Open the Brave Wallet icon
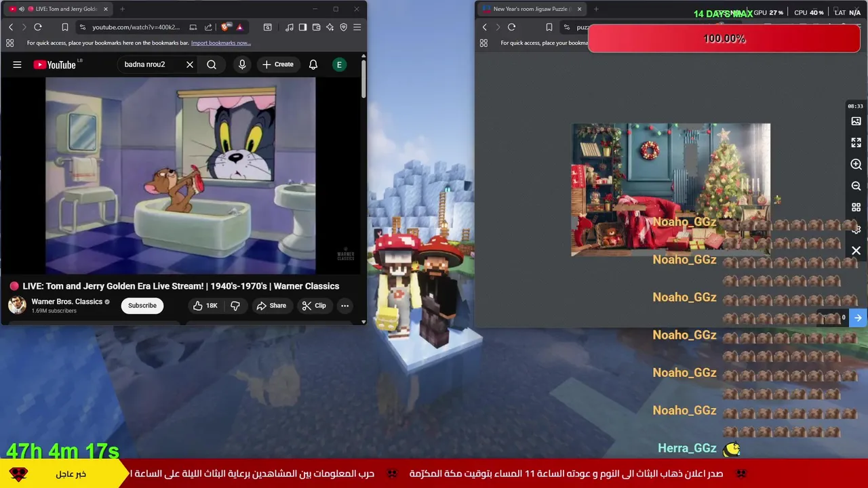Screen dimensions: 868x488 pos(316,27)
